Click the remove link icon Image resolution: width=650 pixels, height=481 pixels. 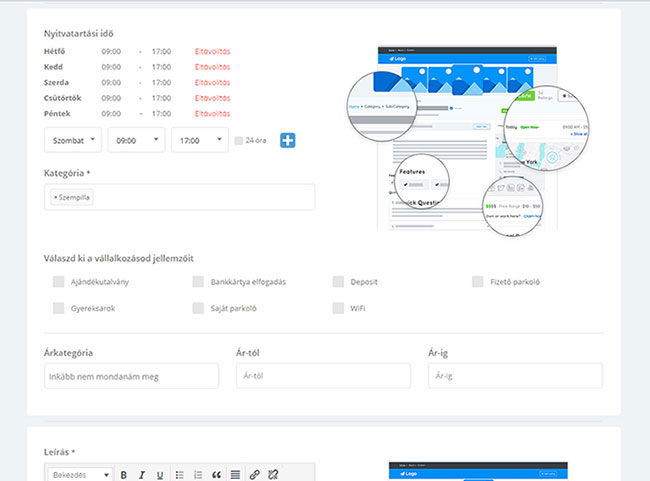coord(272,474)
